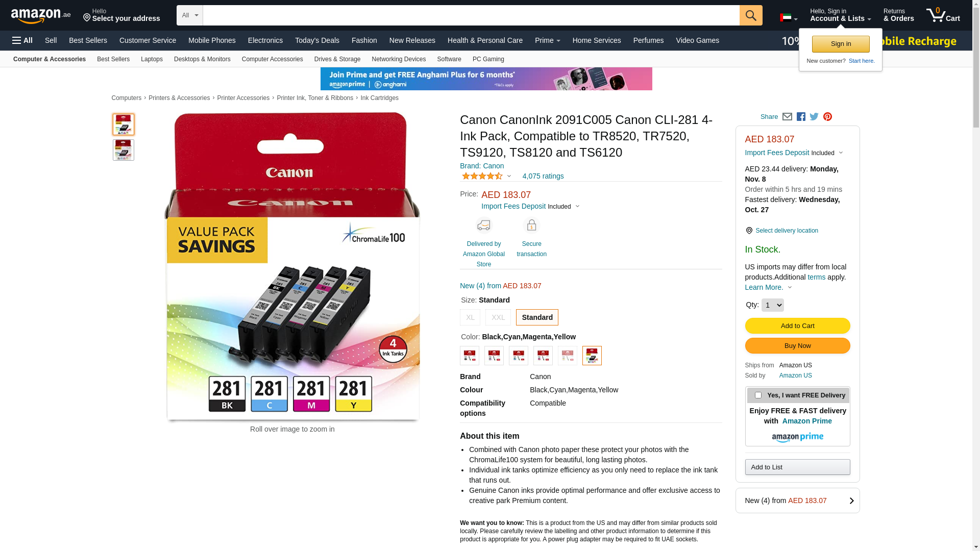Viewport: 980px width, 551px height.
Task: Open the 4,075 ratings link
Action: click(x=543, y=176)
